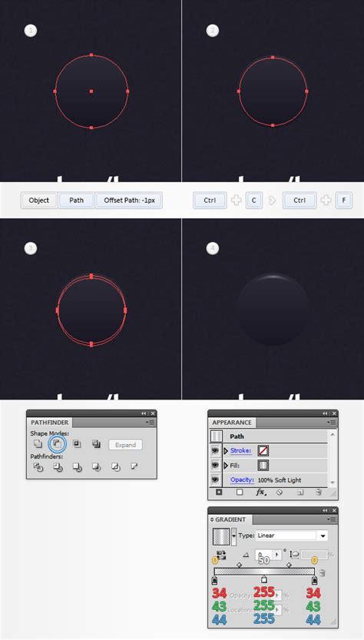Click the Reverse Gradient icon
Image resolution: width=364 pixels, height=640 pixels.
(x=220, y=555)
